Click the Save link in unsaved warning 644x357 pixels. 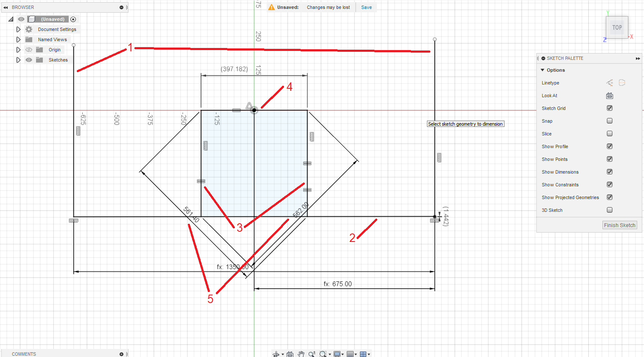tap(366, 7)
